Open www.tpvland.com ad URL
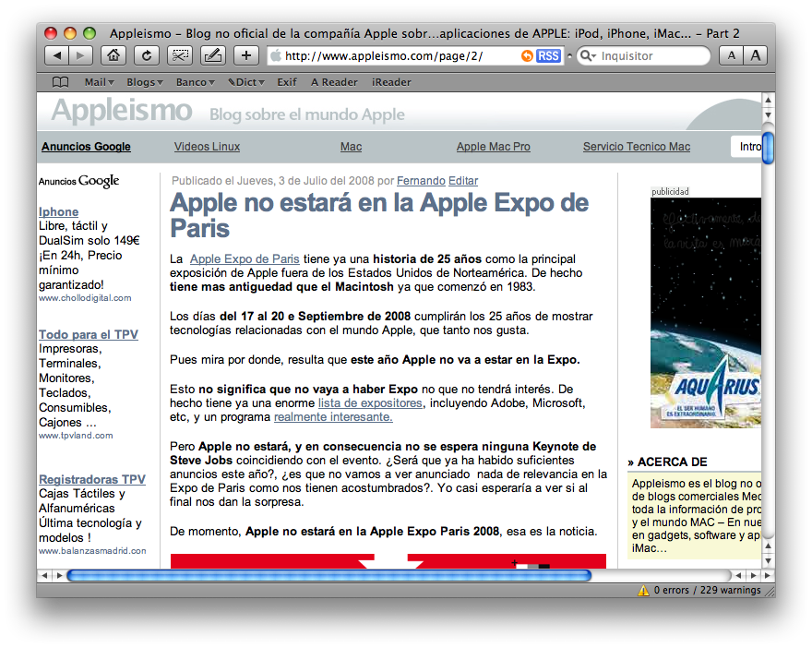This screenshot has width=812, height=648. coord(76,436)
